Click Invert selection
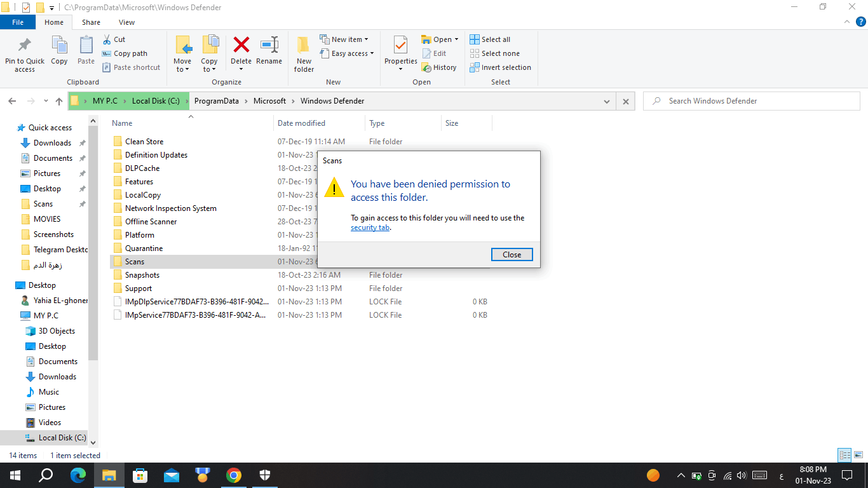868x488 pixels. [500, 67]
